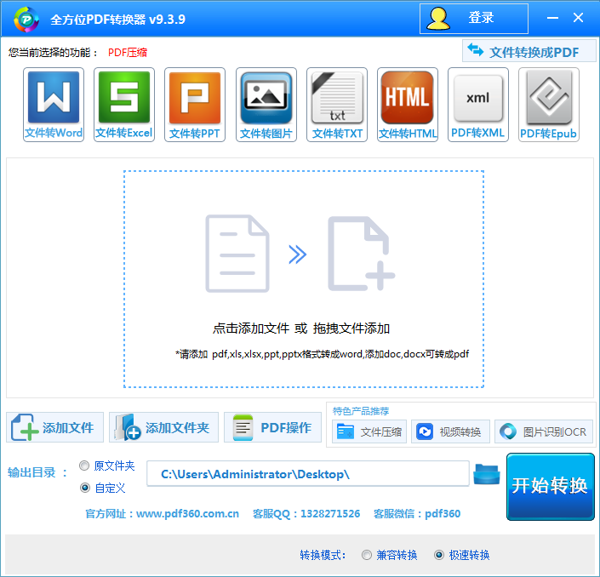Click the PDF转XML conversion icon
The height and width of the screenshot is (577, 600).
[x=478, y=104]
